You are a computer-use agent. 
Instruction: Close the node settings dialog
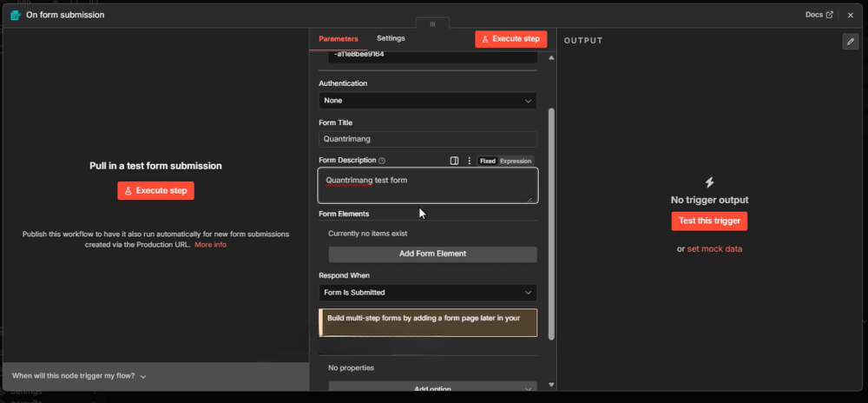851,15
